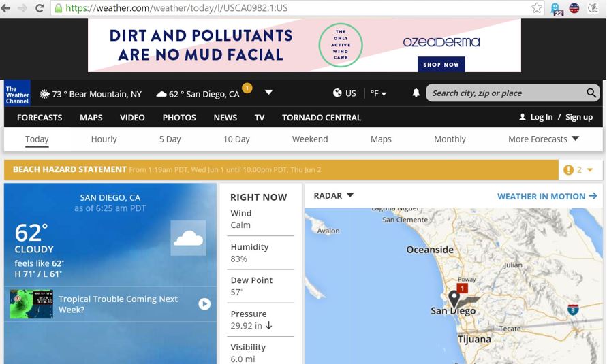Click Tijuana label on radar map
Image resolution: width=607 pixels, height=364 pixels.
(x=474, y=340)
